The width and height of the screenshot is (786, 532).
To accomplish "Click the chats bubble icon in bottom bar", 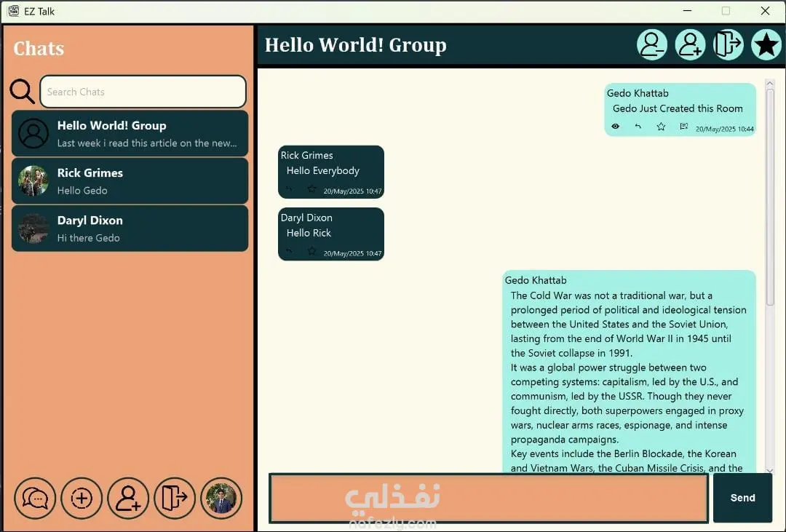I will 35,498.
